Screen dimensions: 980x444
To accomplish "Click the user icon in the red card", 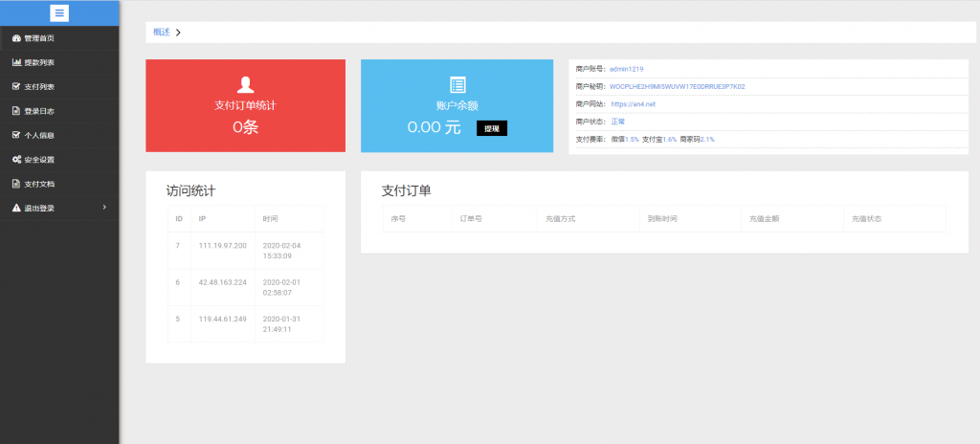I will tap(245, 84).
